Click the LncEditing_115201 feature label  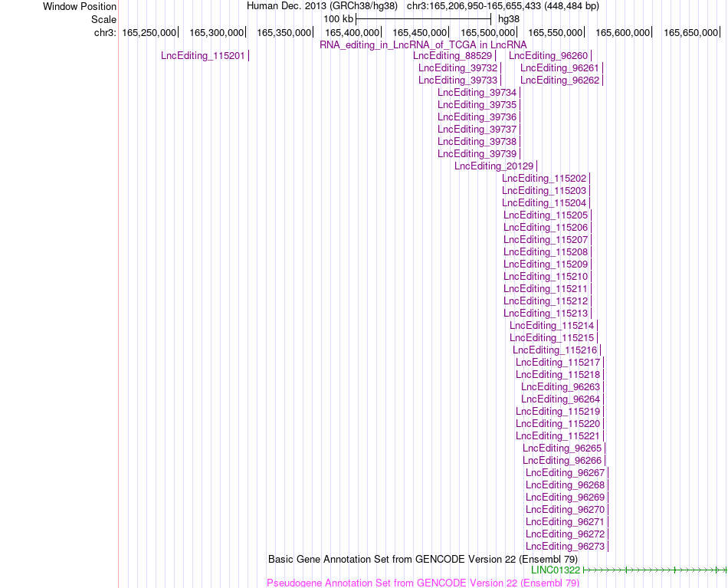click(203, 56)
